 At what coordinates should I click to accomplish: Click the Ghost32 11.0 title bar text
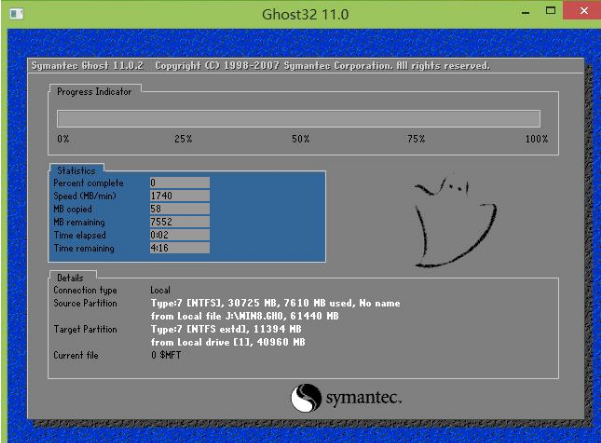301,14
